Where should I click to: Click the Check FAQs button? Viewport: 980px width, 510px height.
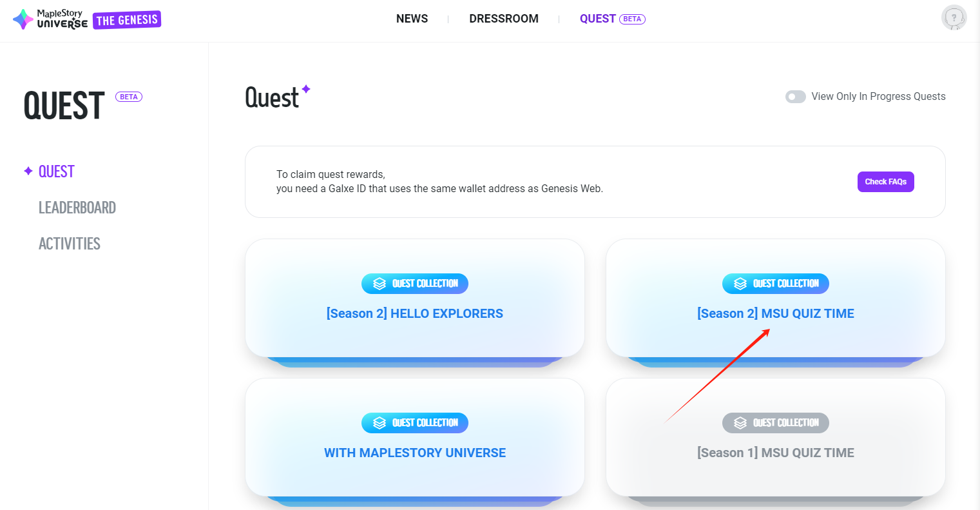(886, 182)
